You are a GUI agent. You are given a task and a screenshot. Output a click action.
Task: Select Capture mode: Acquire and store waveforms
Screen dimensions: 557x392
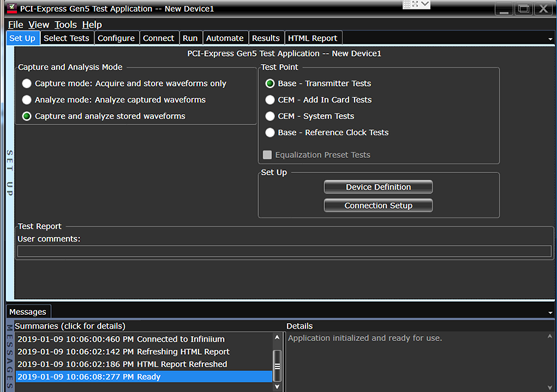(x=27, y=84)
